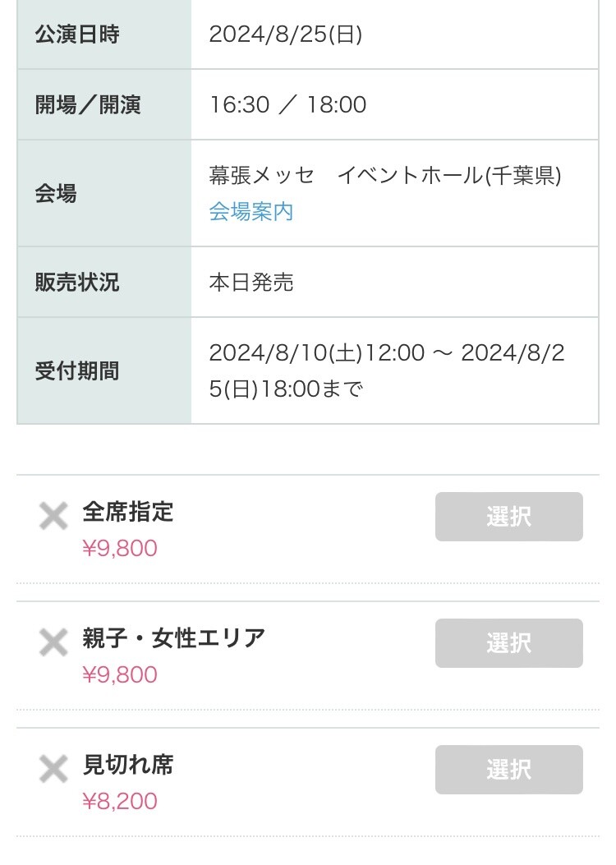The image size is (616, 865).
Task: Select the 全席指定 ticket name
Action: 128,512
